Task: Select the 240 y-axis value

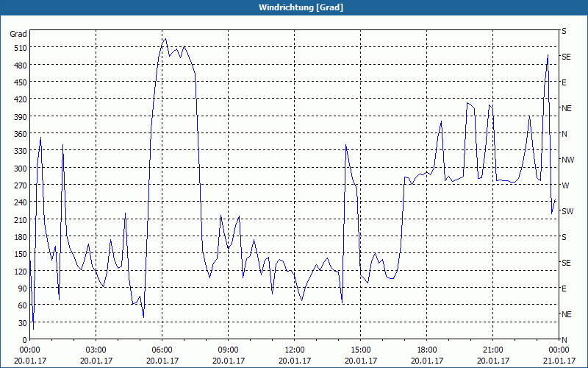Action: point(21,202)
